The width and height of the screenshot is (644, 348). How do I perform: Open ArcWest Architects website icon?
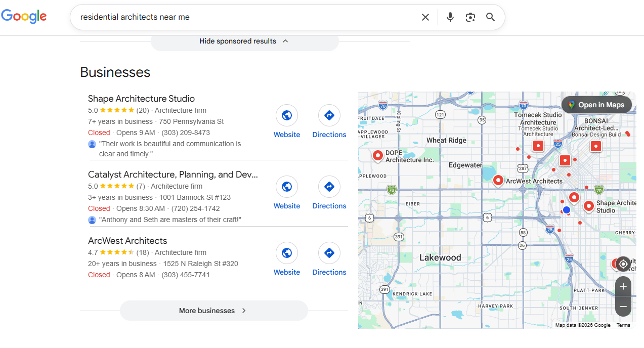click(287, 253)
